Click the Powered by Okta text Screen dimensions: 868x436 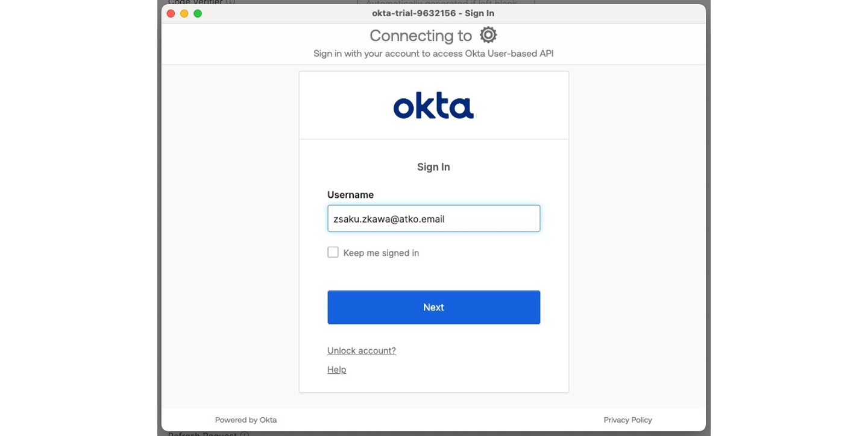point(246,420)
